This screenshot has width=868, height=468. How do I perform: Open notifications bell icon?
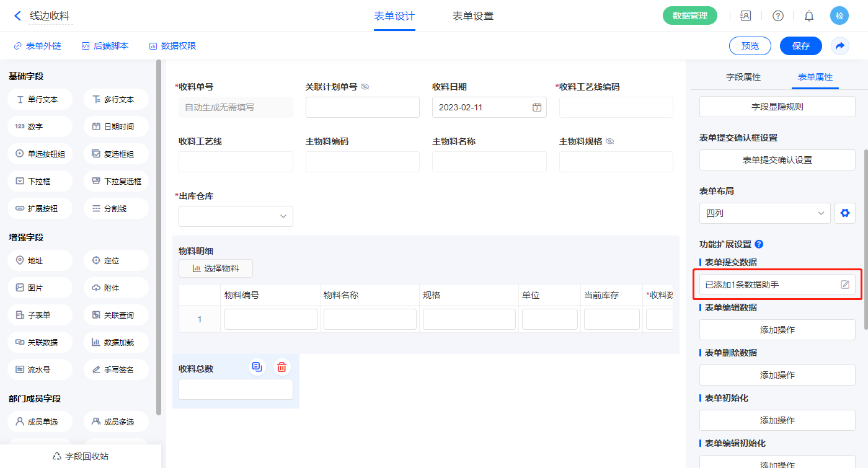coord(809,16)
